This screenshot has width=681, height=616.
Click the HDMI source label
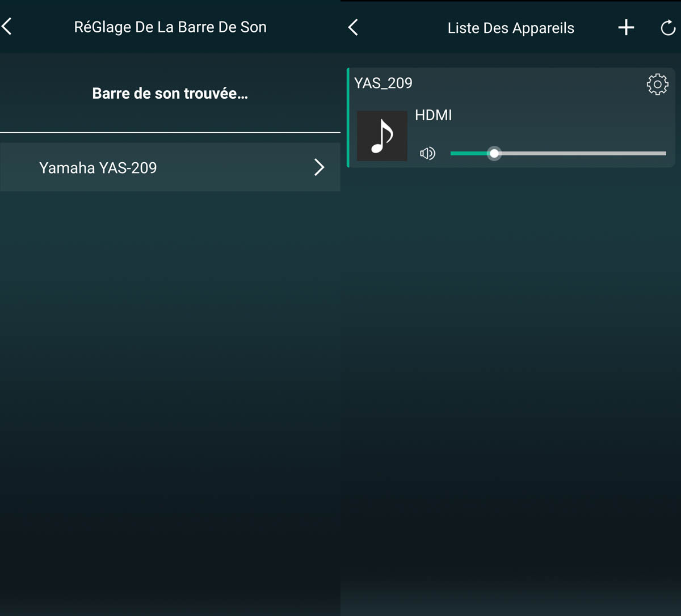(434, 115)
